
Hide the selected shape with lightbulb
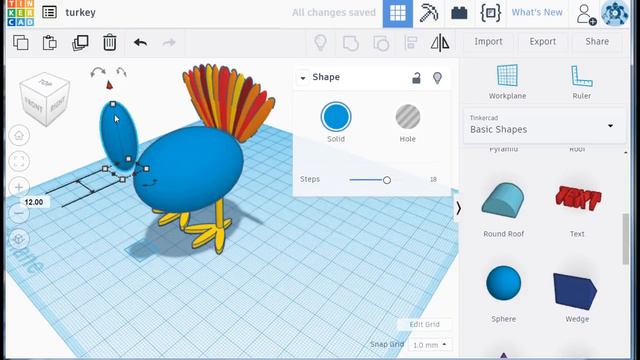pos(437,78)
